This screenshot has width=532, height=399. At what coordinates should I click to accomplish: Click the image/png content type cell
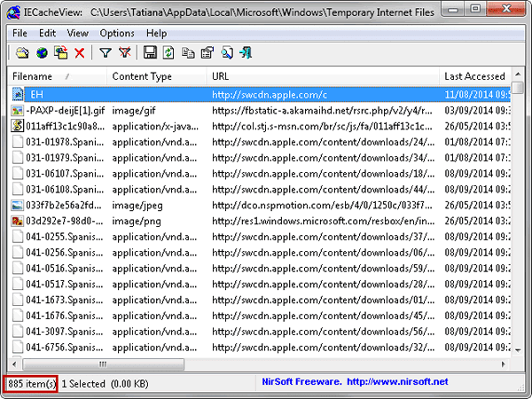click(x=137, y=221)
